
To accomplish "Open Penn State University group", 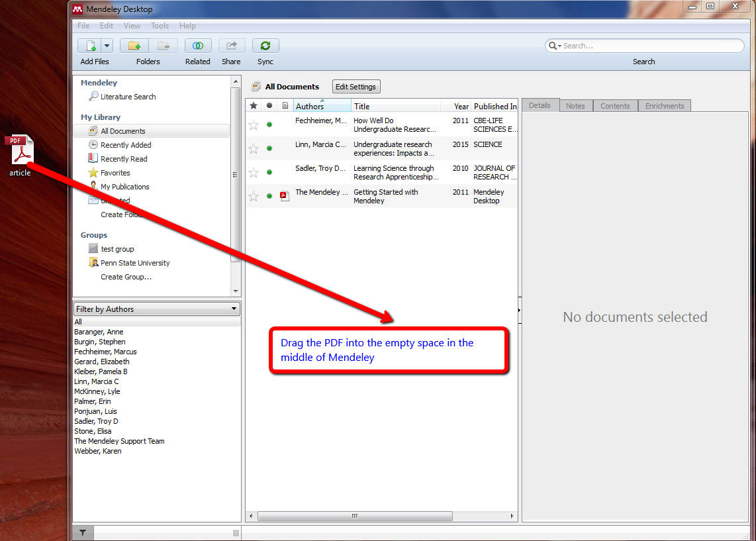I will [x=129, y=263].
